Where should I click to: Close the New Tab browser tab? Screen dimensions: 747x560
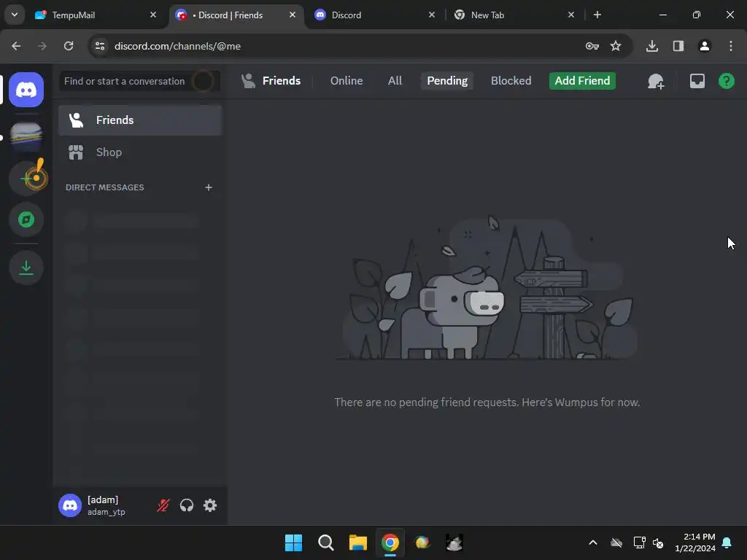571,15
